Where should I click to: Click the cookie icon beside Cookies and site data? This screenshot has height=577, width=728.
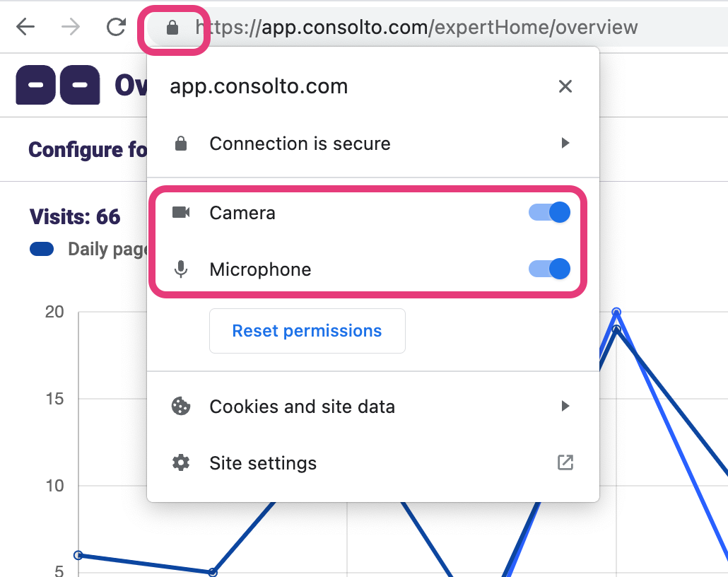pyautogui.click(x=182, y=406)
